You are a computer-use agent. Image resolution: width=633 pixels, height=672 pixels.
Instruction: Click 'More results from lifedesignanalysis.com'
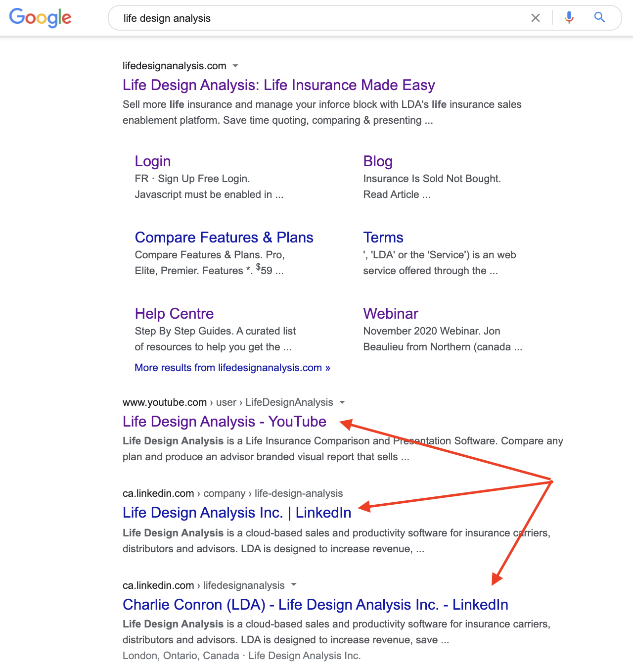click(232, 368)
